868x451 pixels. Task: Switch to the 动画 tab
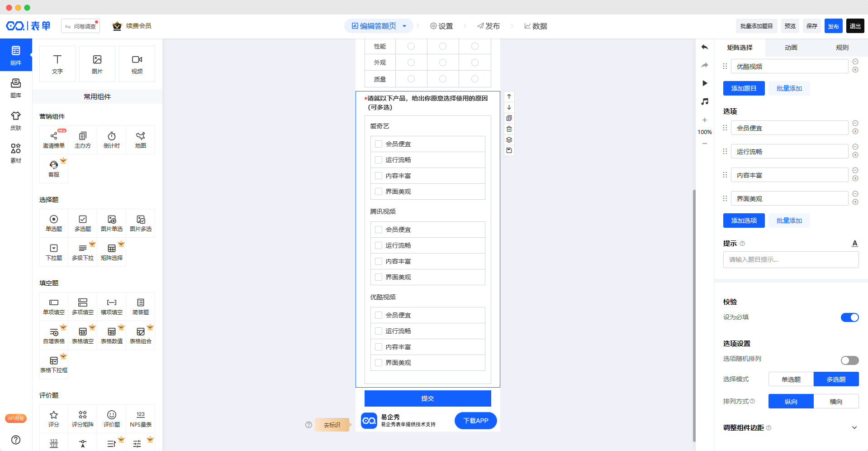(x=791, y=48)
